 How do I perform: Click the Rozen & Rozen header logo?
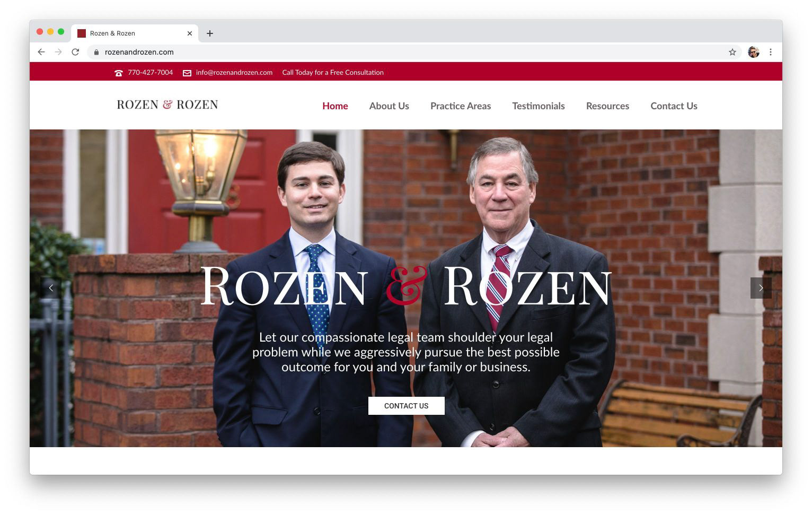click(x=167, y=104)
